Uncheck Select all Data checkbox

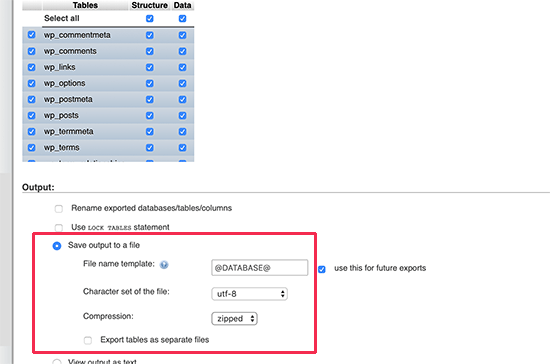tap(182, 19)
